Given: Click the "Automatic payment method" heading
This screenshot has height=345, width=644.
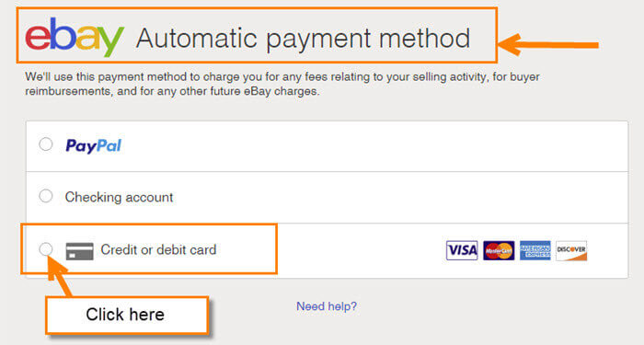Looking at the screenshot, I should [303, 39].
